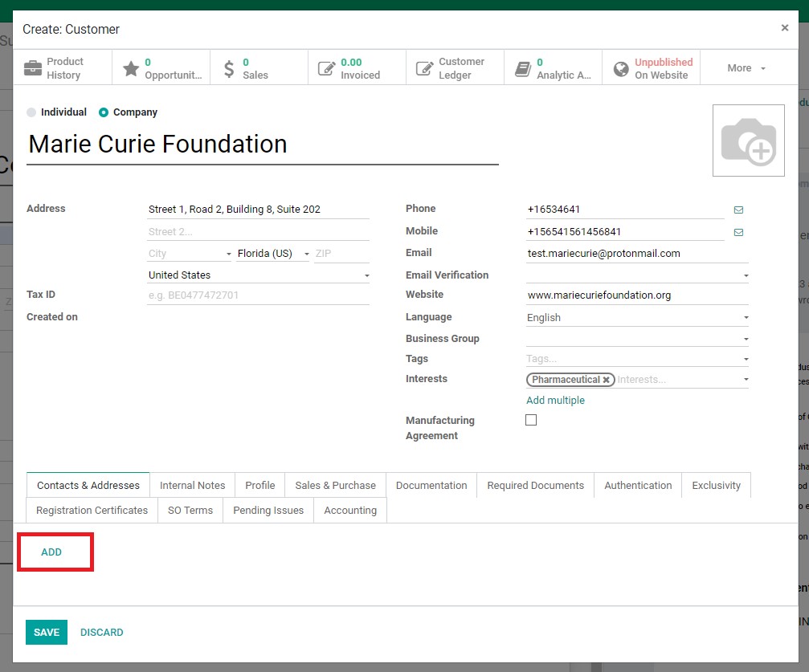Open the Pending Issues tab
This screenshot has height=672, width=809.
tap(268, 510)
